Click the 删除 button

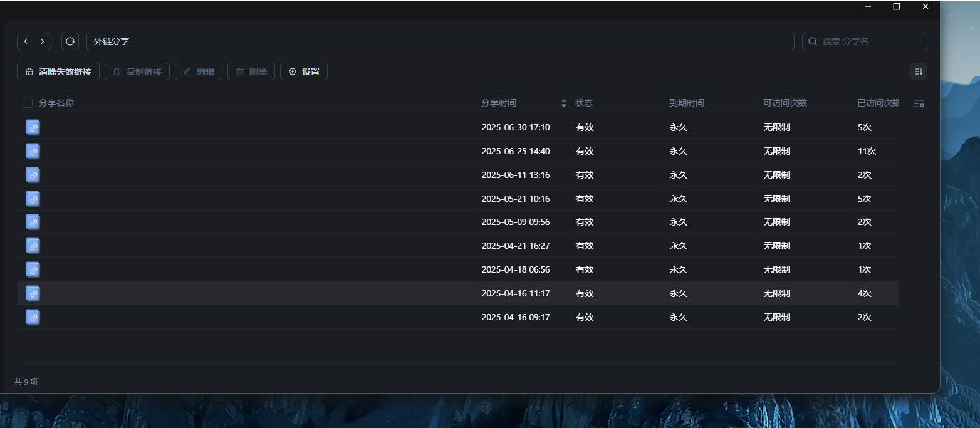251,71
